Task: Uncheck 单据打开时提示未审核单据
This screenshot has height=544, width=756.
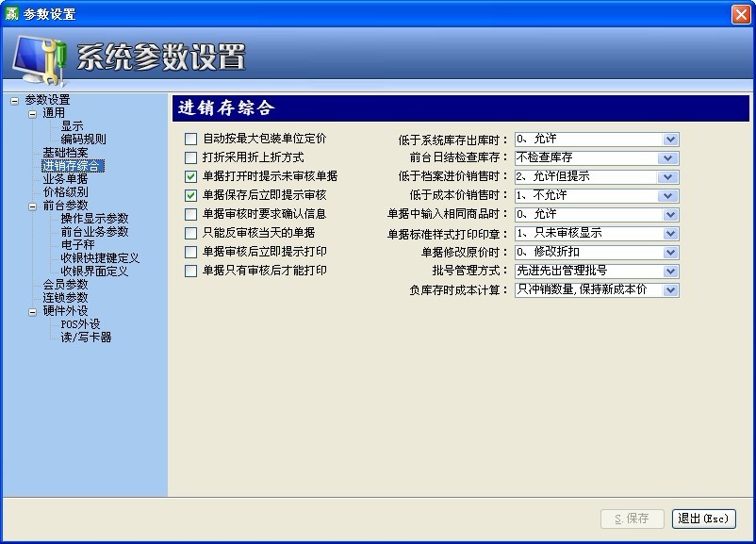Action: pos(191,176)
